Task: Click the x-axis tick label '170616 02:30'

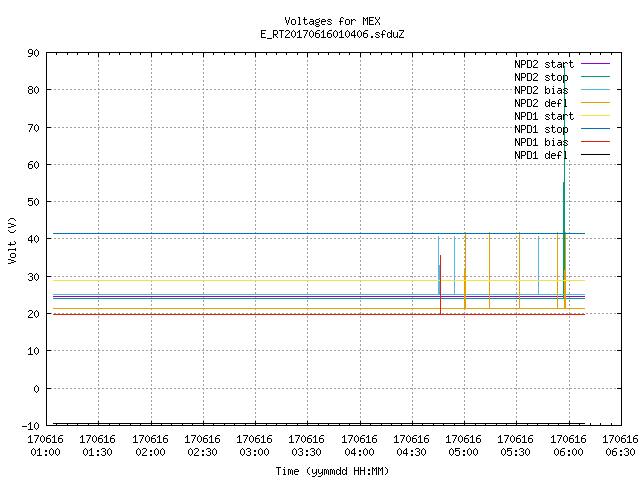Action: click(202, 446)
